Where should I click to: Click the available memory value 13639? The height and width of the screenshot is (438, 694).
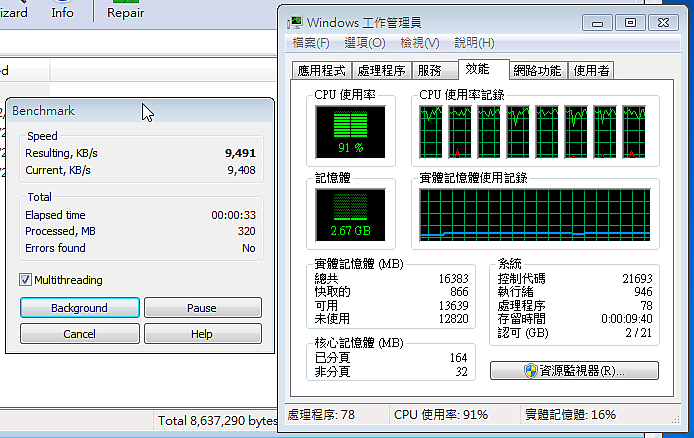(x=453, y=305)
